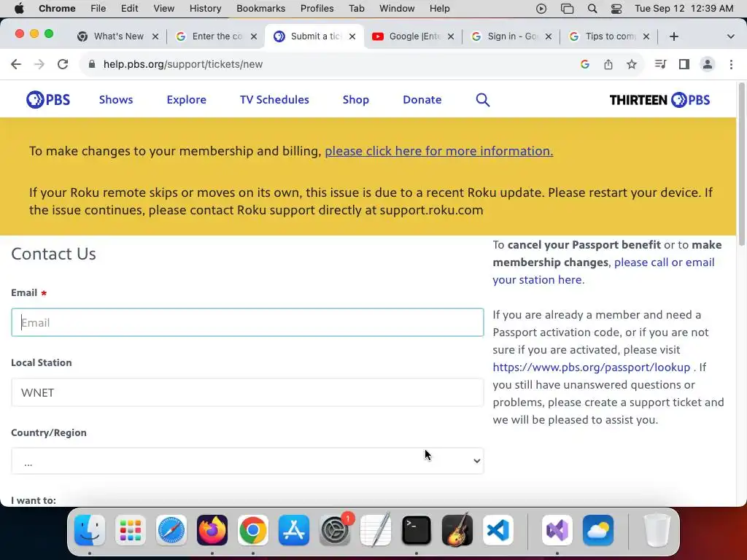Share this page using the share icon
The height and width of the screenshot is (560, 747).
[x=608, y=64]
